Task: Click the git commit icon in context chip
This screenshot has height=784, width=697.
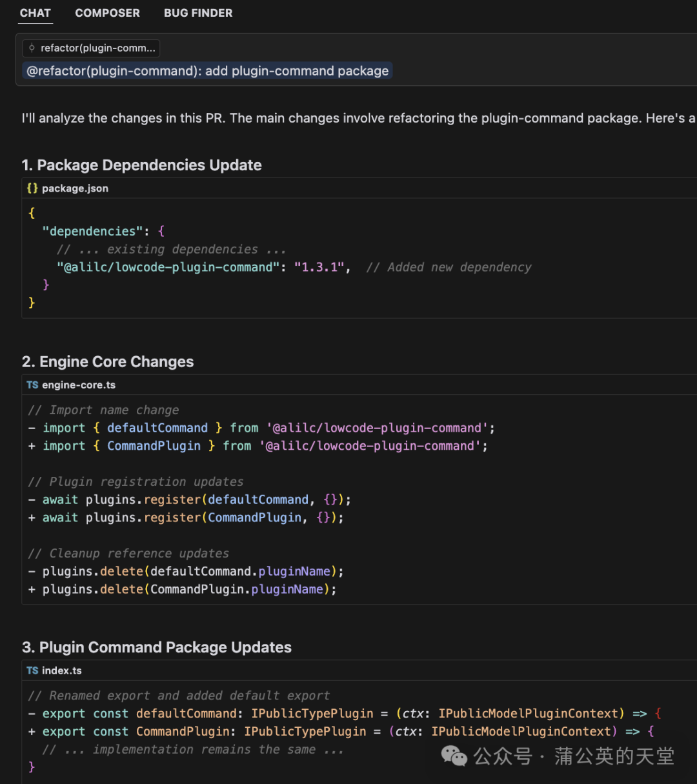Action: (x=32, y=48)
